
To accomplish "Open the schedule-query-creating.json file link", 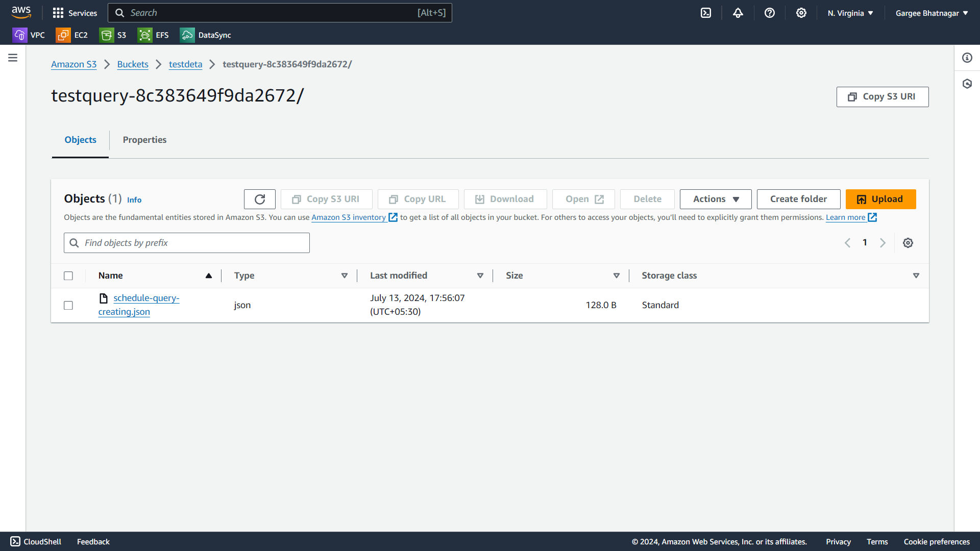I will 146,298.
